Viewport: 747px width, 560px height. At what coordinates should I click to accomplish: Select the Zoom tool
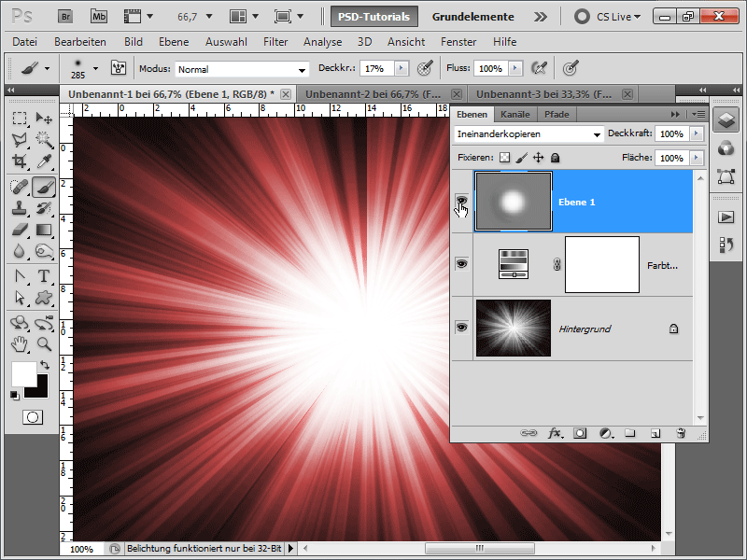point(44,343)
